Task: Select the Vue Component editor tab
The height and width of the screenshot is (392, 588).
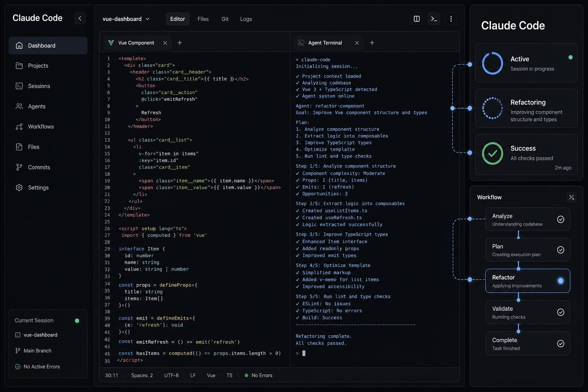Action: (137, 43)
